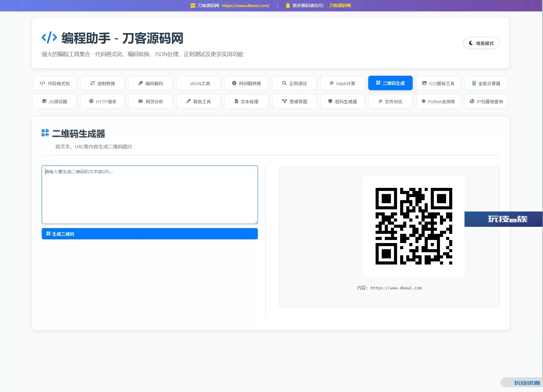Open the IP归属地查询 tab
Screen dimensions: 543x392
click(x=486, y=101)
